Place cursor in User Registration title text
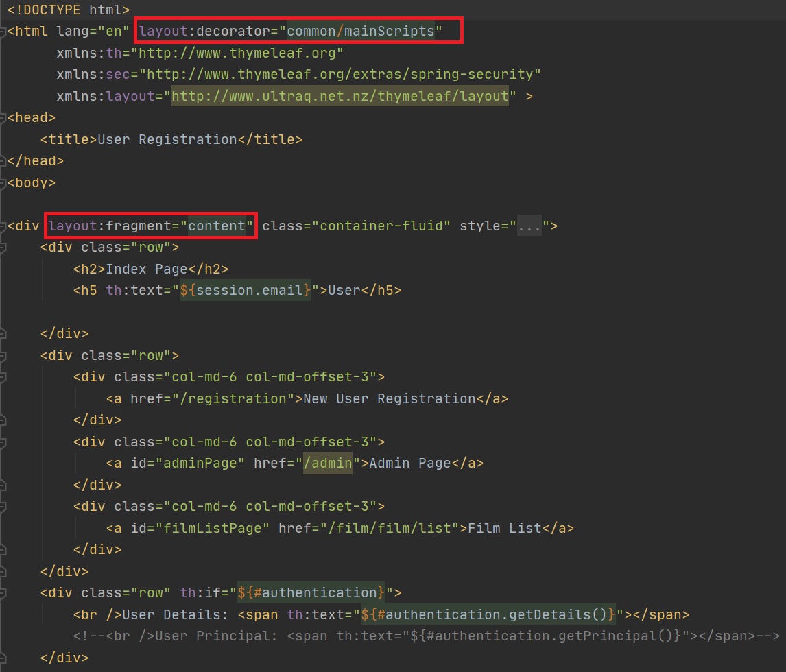786x672 pixels. (x=167, y=139)
